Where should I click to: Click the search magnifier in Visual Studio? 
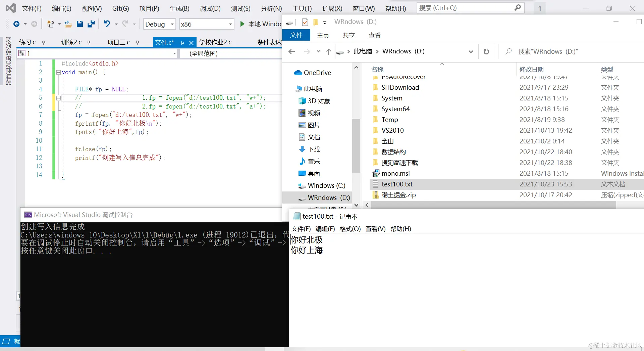tap(518, 7)
